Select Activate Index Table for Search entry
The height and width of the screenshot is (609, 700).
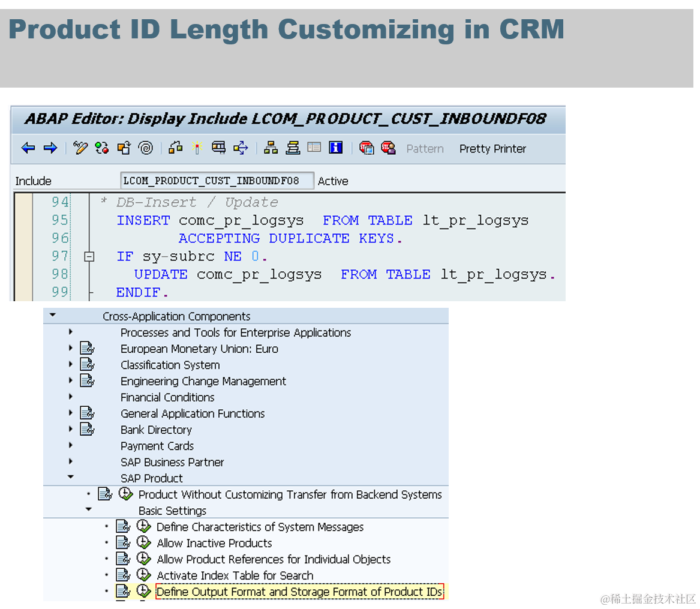point(235,575)
